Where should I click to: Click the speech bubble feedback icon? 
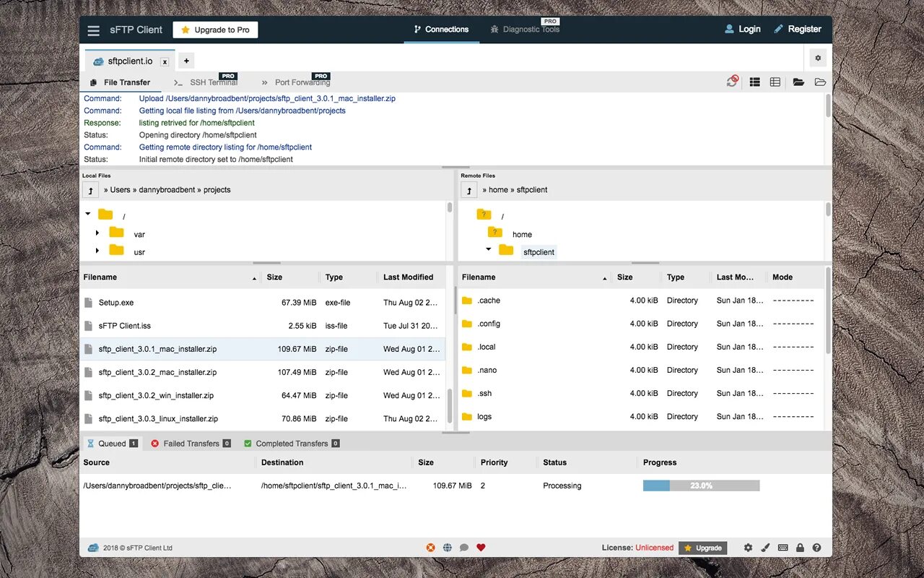coord(464,548)
